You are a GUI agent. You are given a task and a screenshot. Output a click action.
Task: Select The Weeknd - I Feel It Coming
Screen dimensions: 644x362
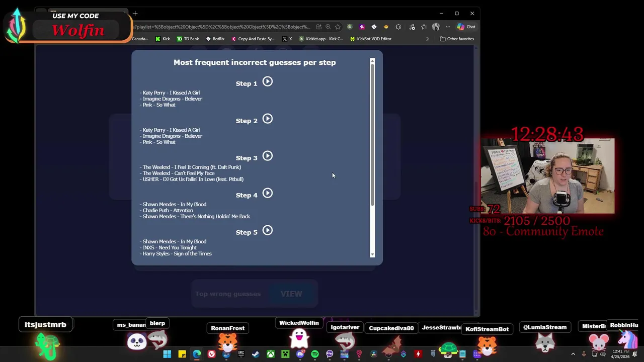192,167
